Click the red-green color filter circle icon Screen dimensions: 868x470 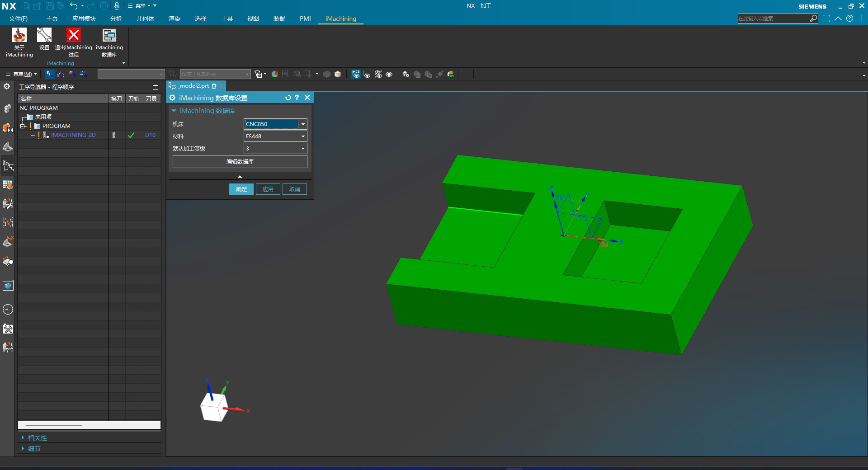click(x=274, y=74)
